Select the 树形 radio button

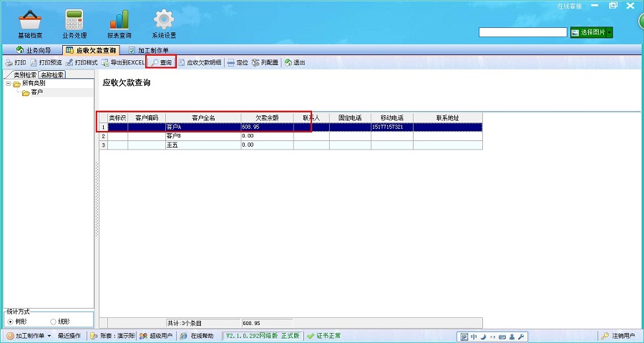tap(10, 322)
